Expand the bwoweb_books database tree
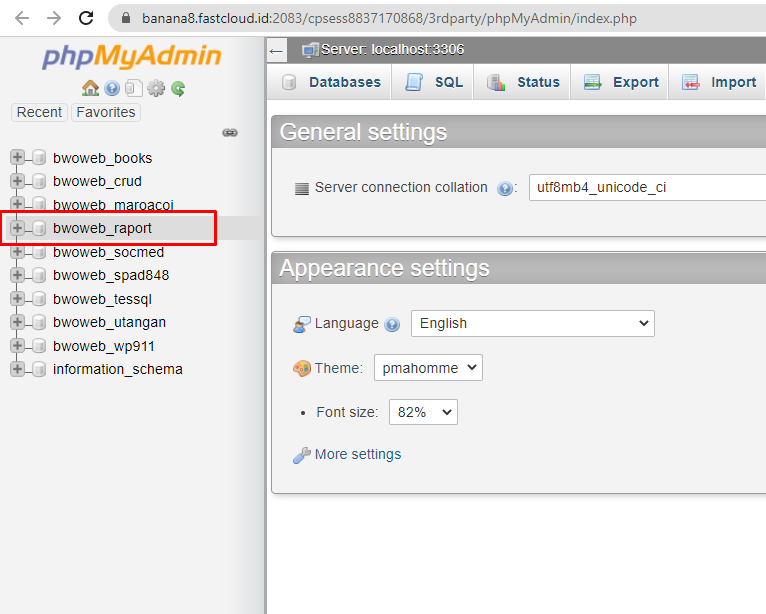The width and height of the screenshot is (766, 614). (x=17, y=157)
